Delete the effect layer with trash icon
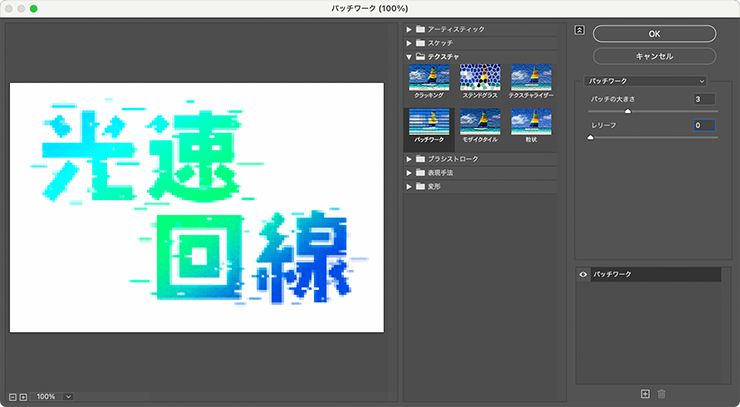 [x=661, y=395]
